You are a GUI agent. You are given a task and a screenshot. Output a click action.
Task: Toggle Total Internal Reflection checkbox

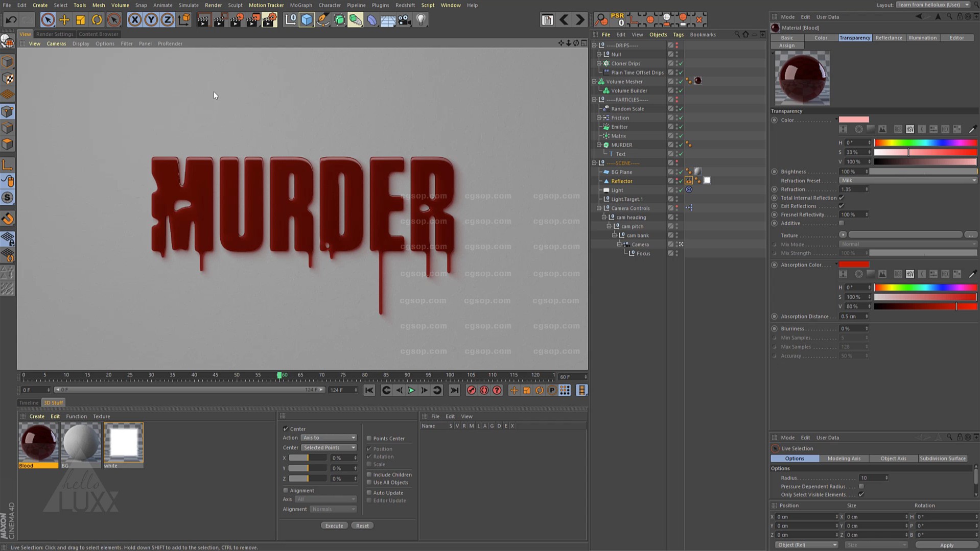point(841,198)
